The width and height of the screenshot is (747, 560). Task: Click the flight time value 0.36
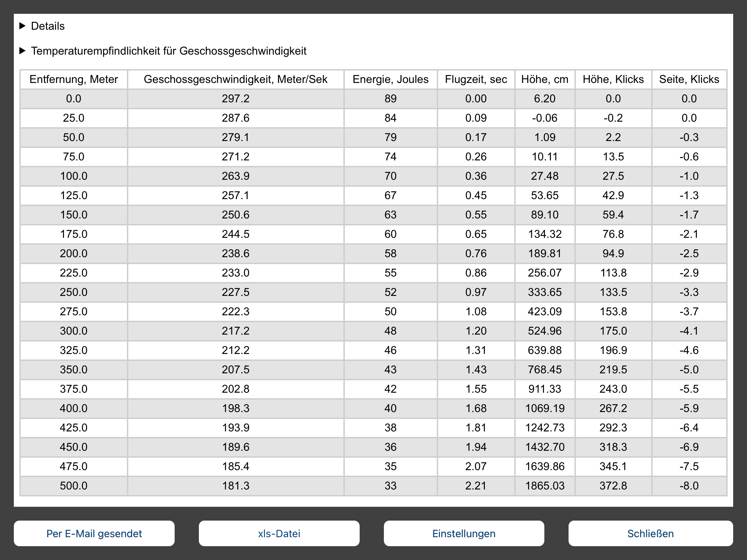tap(476, 176)
